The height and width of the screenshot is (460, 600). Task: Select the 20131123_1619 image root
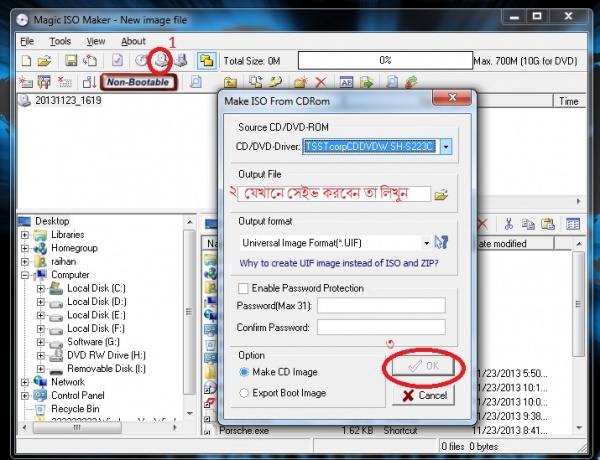point(68,100)
